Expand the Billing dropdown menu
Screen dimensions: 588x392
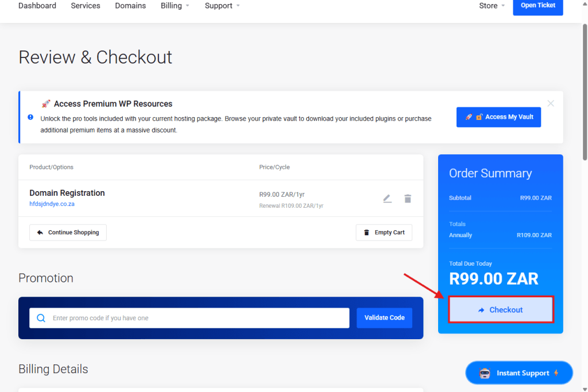pyautogui.click(x=175, y=6)
